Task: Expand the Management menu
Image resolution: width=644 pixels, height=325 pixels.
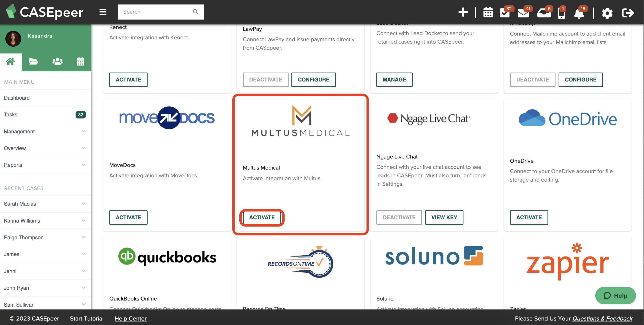Action: pyautogui.click(x=45, y=132)
